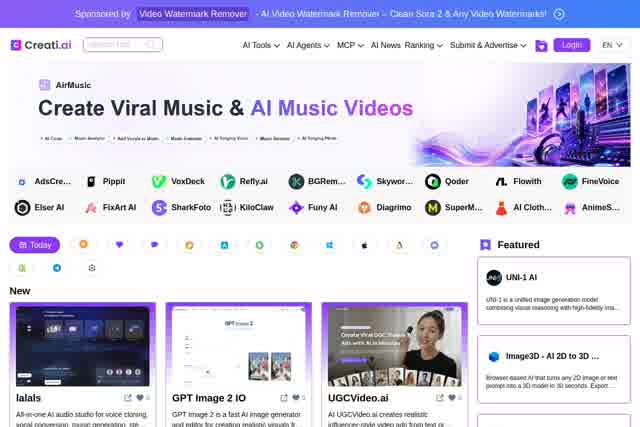Open the FixArt AI tool link
The height and width of the screenshot is (427, 640).
[110, 207]
